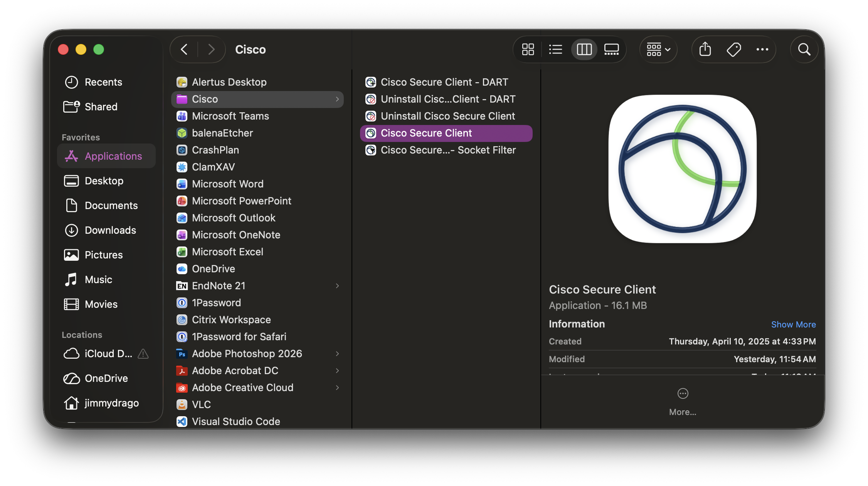Open Shared in the sidebar

[106, 107]
